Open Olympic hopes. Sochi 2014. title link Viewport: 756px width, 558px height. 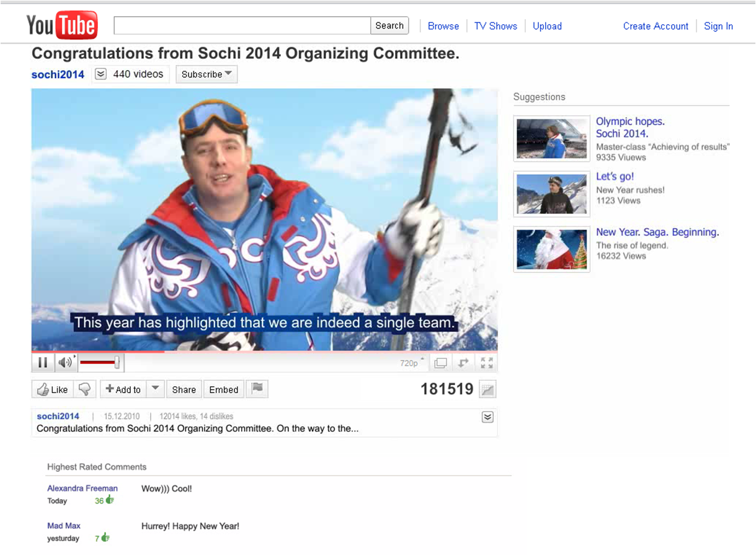pyautogui.click(x=630, y=128)
